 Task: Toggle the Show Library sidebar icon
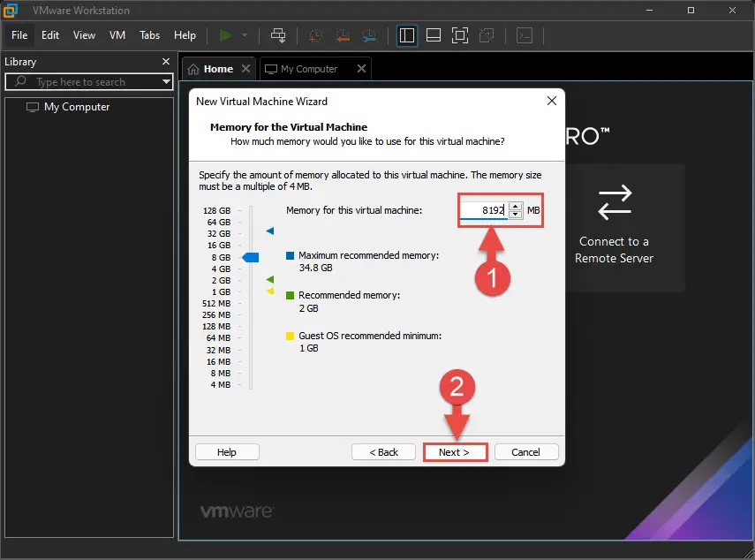[407, 35]
